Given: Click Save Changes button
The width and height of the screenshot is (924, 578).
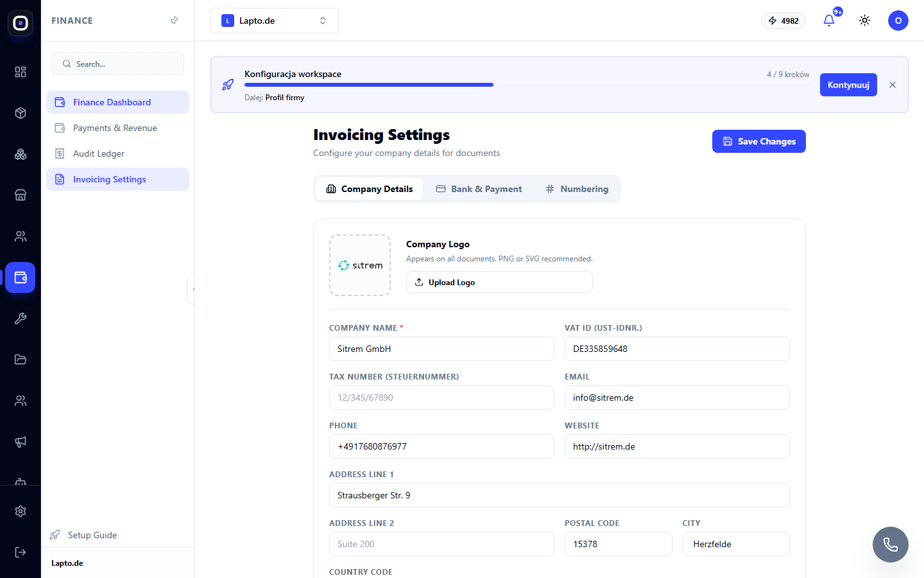Looking at the screenshot, I should 759,141.
